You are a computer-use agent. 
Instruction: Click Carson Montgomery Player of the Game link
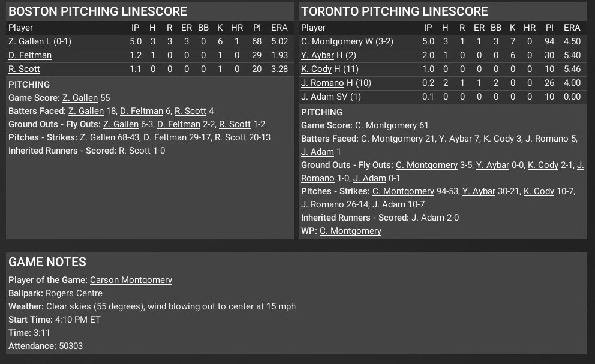[131, 280]
